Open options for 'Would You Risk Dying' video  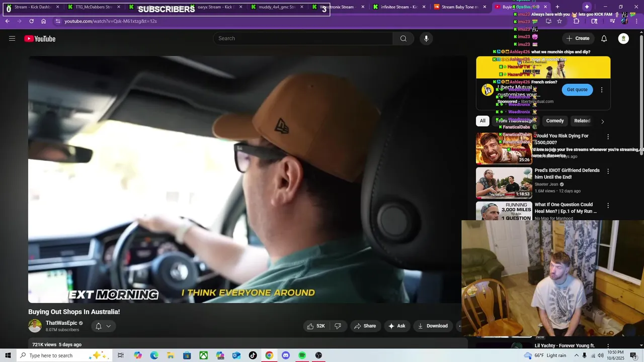click(608, 137)
